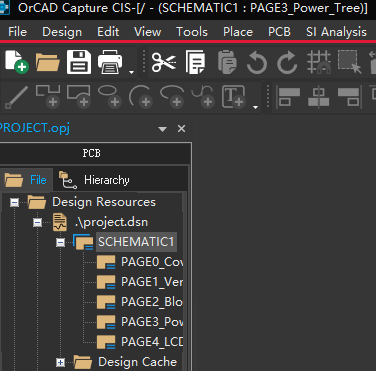The height and width of the screenshot is (371, 376).
Task: Click the PROJECT.opj panel title
Action: pyautogui.click(x=34, y=128)
